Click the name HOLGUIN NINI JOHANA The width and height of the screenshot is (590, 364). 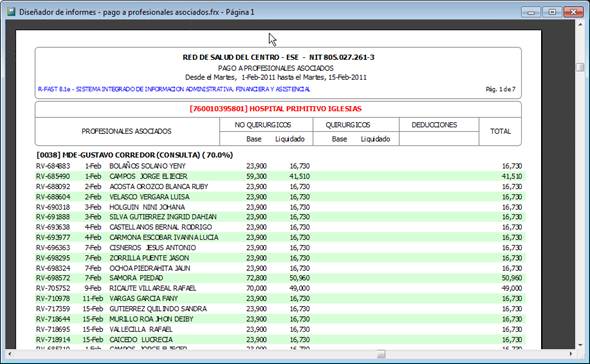click(x=147, y=207)
